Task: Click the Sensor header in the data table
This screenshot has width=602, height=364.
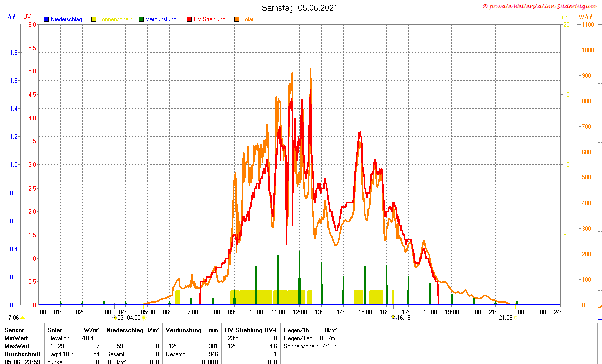Action: 14,330
